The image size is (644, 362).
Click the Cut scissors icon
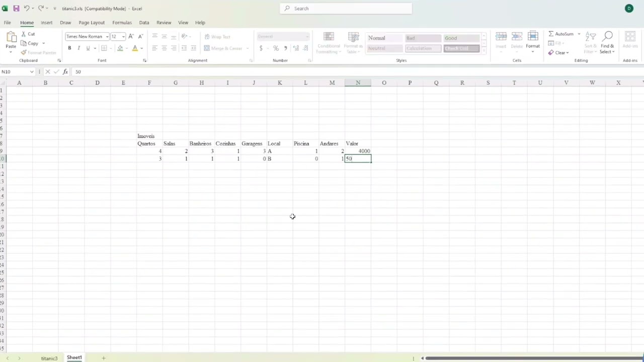(x=24, y=34)
